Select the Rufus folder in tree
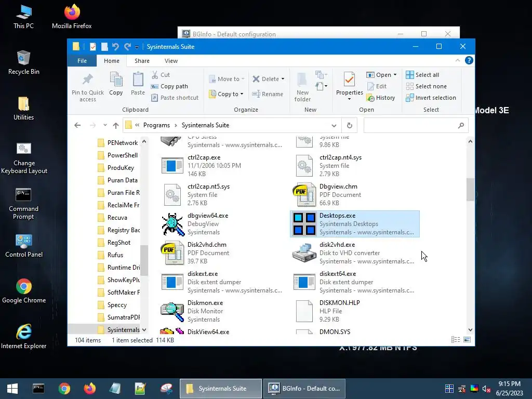 point(115,255)
